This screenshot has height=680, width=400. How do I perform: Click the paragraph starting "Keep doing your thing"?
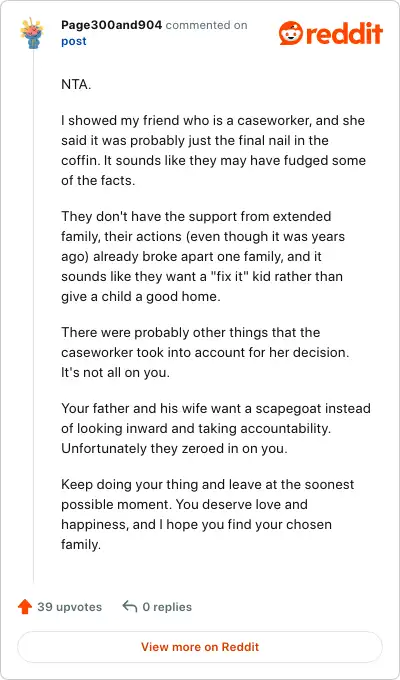208,514
